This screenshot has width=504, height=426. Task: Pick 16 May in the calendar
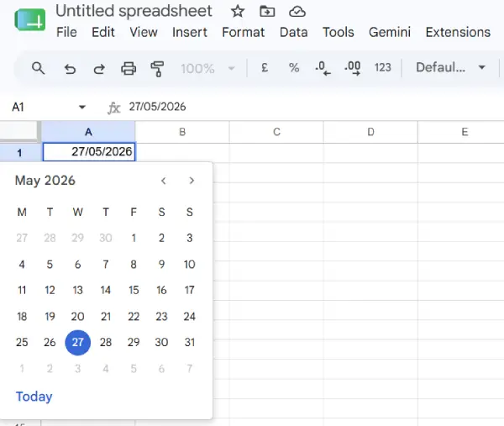click(161, 291)
